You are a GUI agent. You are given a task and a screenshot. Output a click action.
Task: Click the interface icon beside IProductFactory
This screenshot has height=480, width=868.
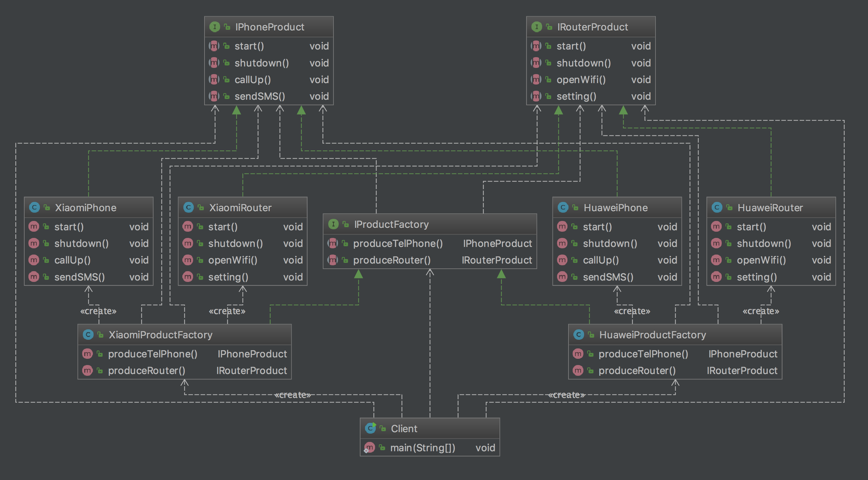tap(333, 224)
